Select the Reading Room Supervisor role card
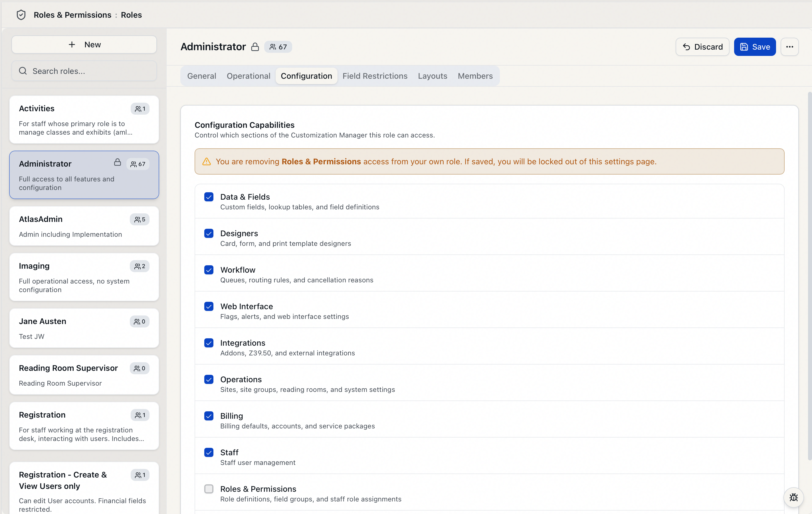This screenshot has width=812, height=514. click(x=84, y=375)
